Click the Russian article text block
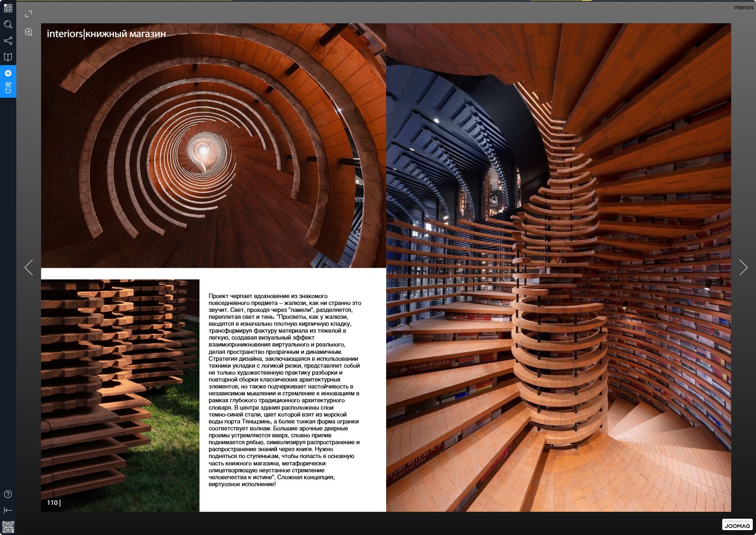 (284, 390)
